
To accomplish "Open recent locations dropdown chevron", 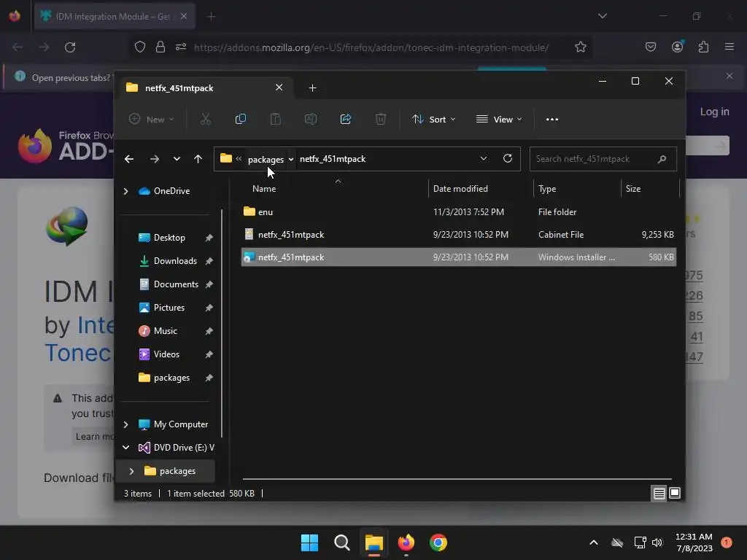I will 177,159.
